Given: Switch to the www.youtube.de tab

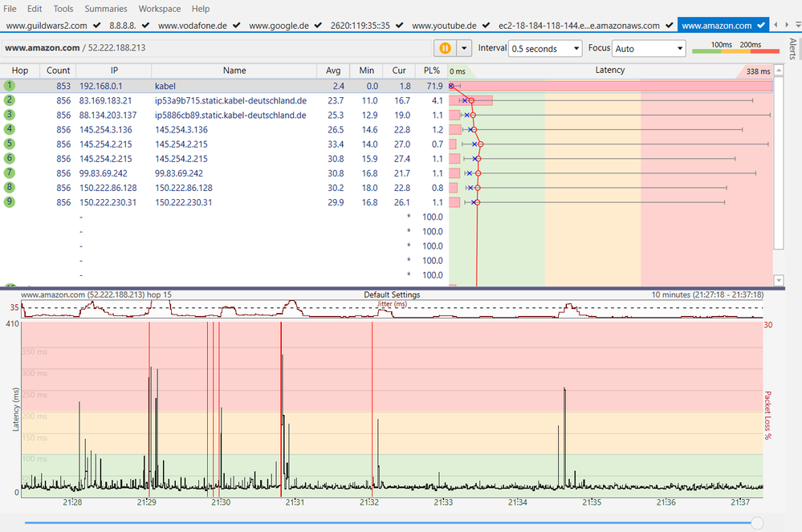Looking at the screenshot, I should 444,26.
